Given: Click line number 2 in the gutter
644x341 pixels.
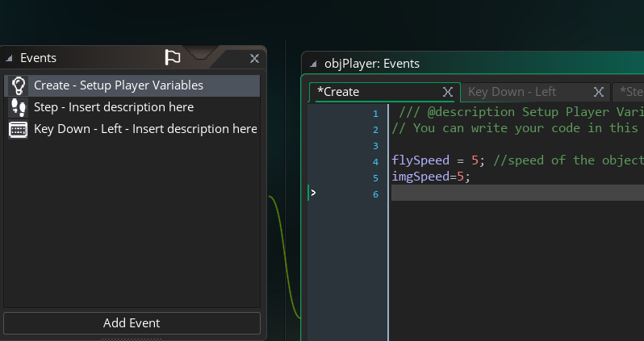Looking at the screenshot, I should [x=375, y=130].
